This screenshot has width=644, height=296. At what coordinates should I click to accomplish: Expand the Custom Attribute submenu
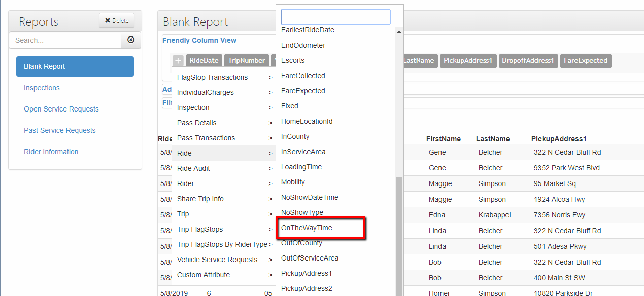point(224,275)
